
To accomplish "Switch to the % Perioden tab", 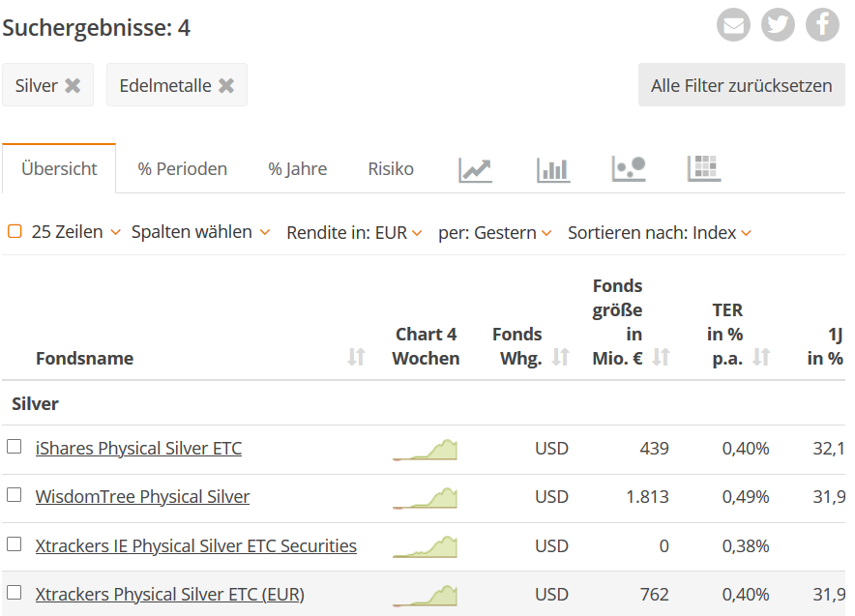I will [x=182, y=169].
